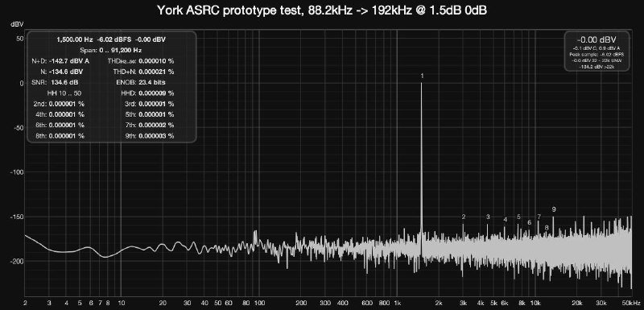
Task: Click the N+D "-142.7 dBV A" readout
Action: coord(69,60)
